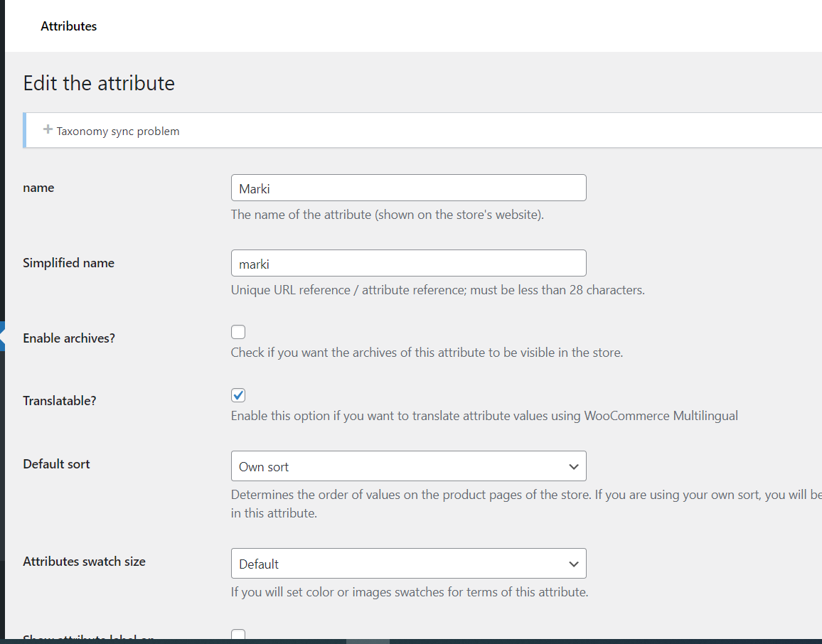Check the Enable archives checkbox
The image size is (822, 644).
tap(238, 332)
